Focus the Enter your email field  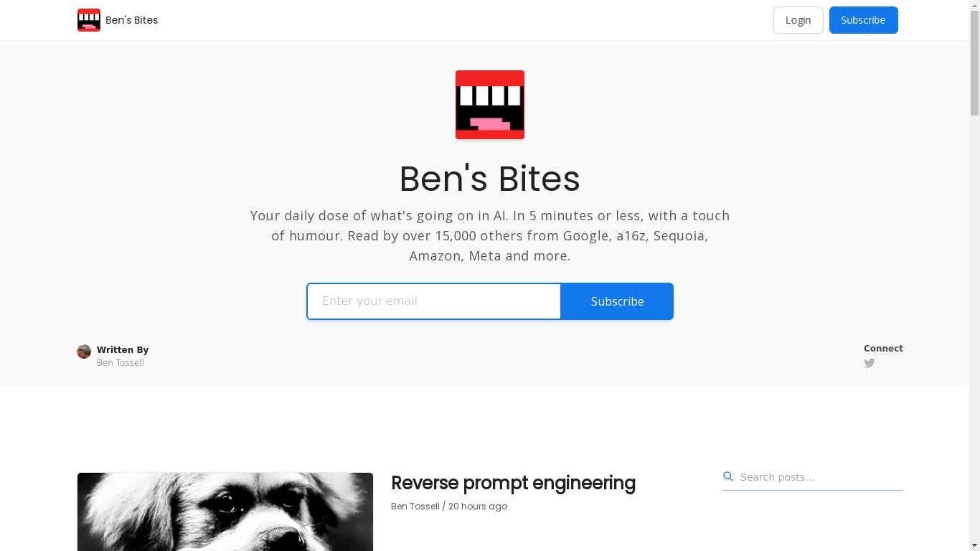click(433, 301)
